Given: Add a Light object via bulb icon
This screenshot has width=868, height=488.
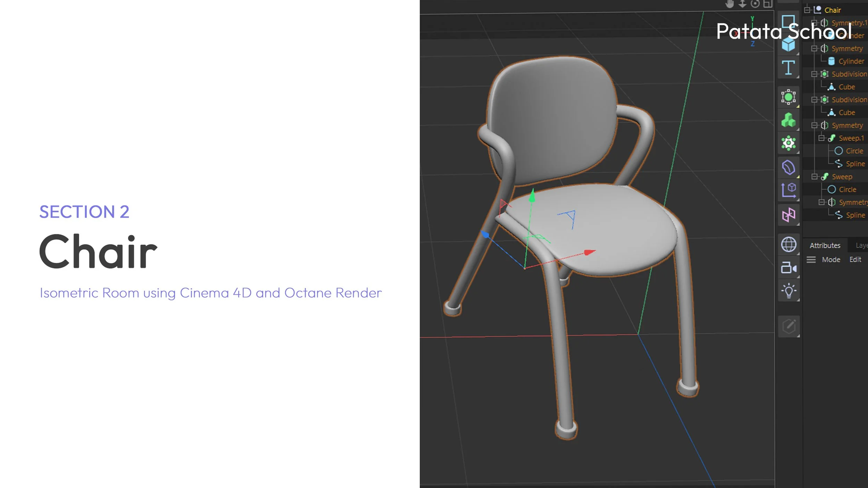Looking at the screenshot, I should [x=788, y=291].
